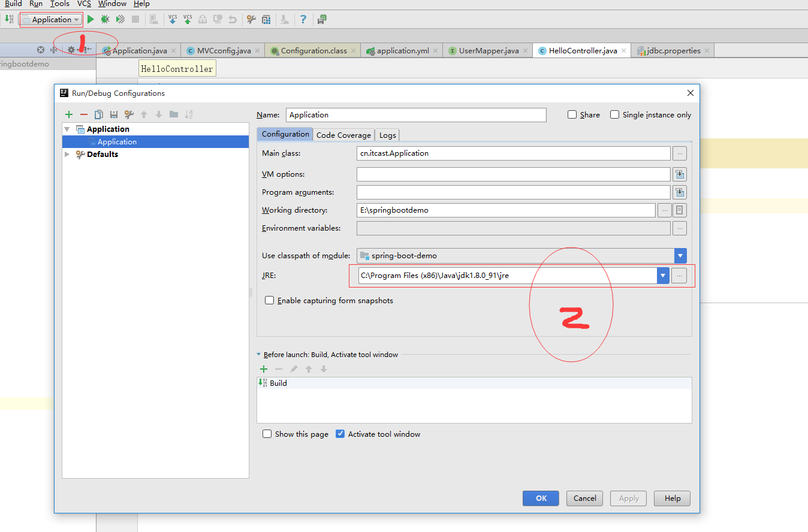Viewport: 808px width, 532px height.
Task: Switch to Logs tab
Action: [x=388, y=135]
